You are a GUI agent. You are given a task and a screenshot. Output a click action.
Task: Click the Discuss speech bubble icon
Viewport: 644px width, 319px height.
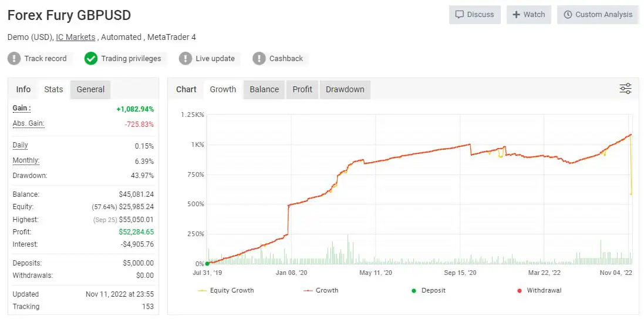click(x=460, y=15)
